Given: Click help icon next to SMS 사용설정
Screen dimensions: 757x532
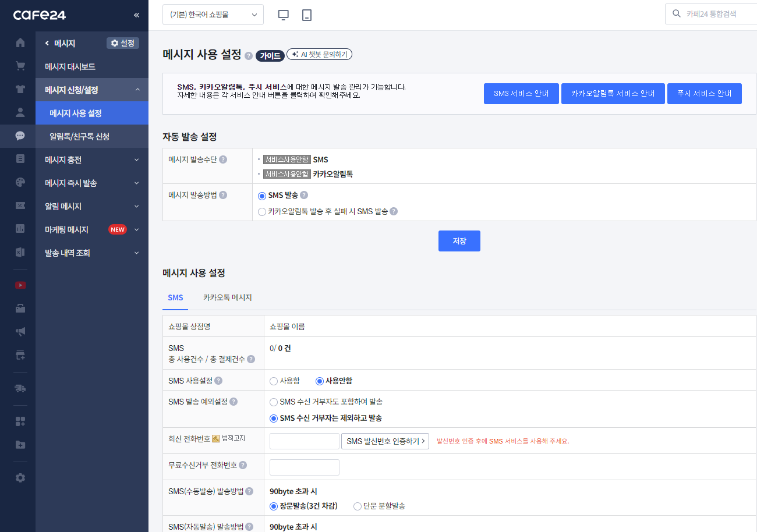Looking at the screenshot, I should (218, 381).
